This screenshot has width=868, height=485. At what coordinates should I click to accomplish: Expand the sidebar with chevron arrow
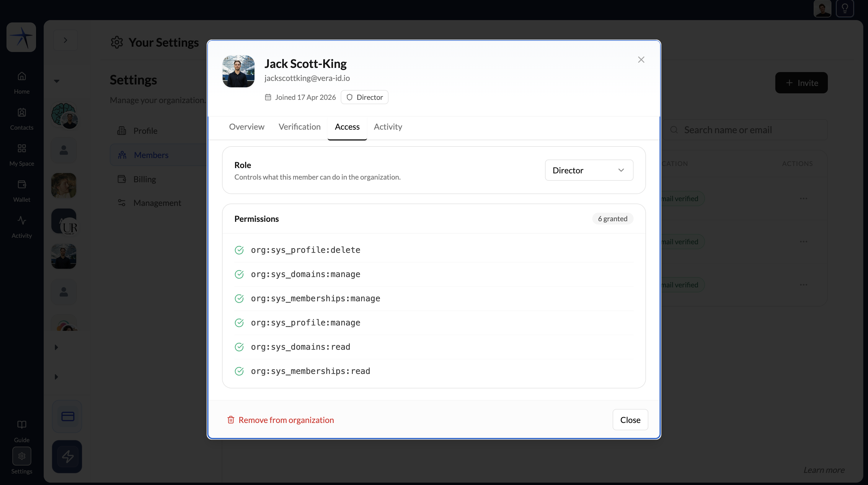pos(65,40)
